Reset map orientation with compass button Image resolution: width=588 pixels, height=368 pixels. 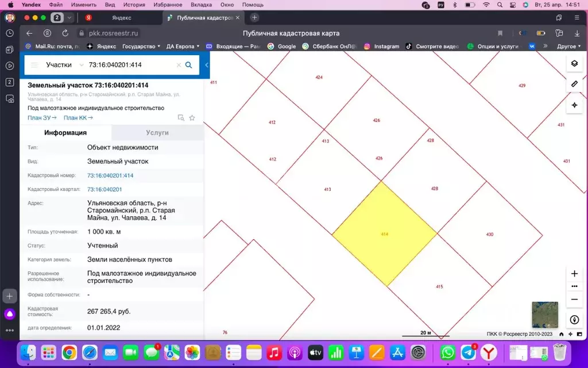pos(574,320)
